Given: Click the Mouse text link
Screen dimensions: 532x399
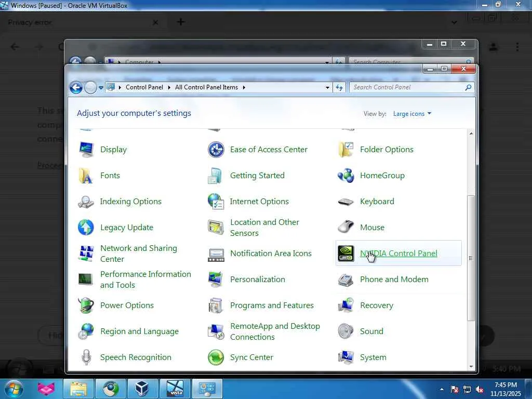Looking at the screenshot, I should 372,228.
